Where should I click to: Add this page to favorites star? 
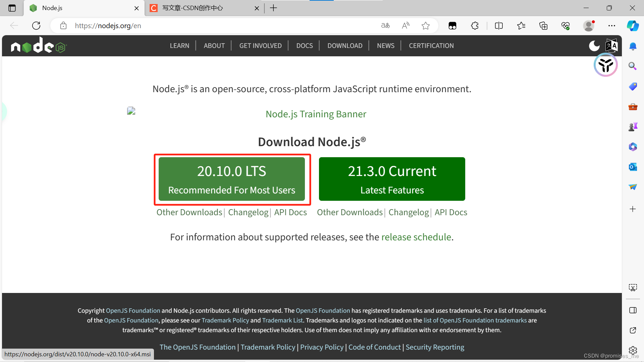click(426, 25)
